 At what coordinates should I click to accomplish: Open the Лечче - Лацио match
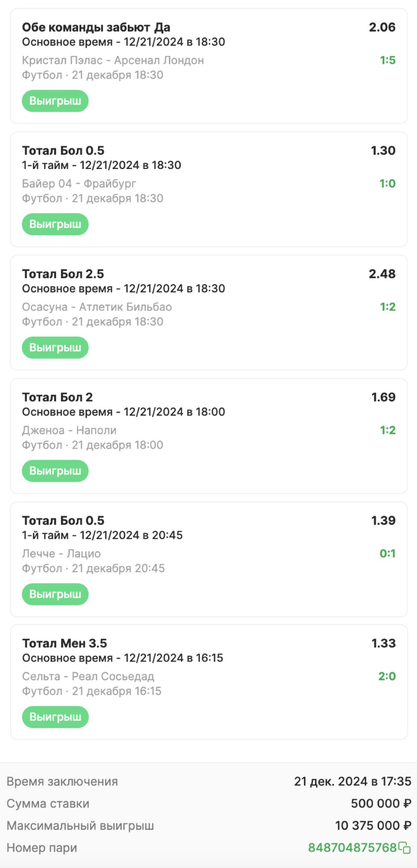61,554
